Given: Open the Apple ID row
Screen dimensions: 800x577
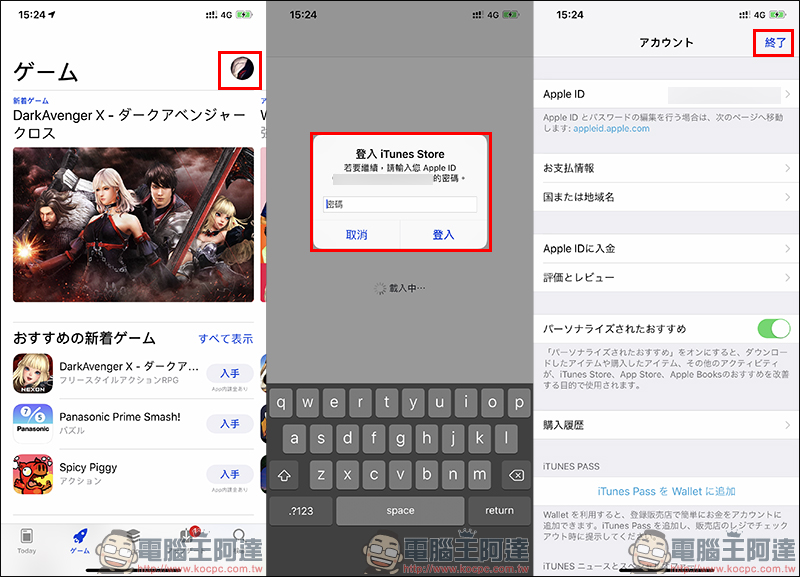Looking at the screenshot, I should [666, 94].
